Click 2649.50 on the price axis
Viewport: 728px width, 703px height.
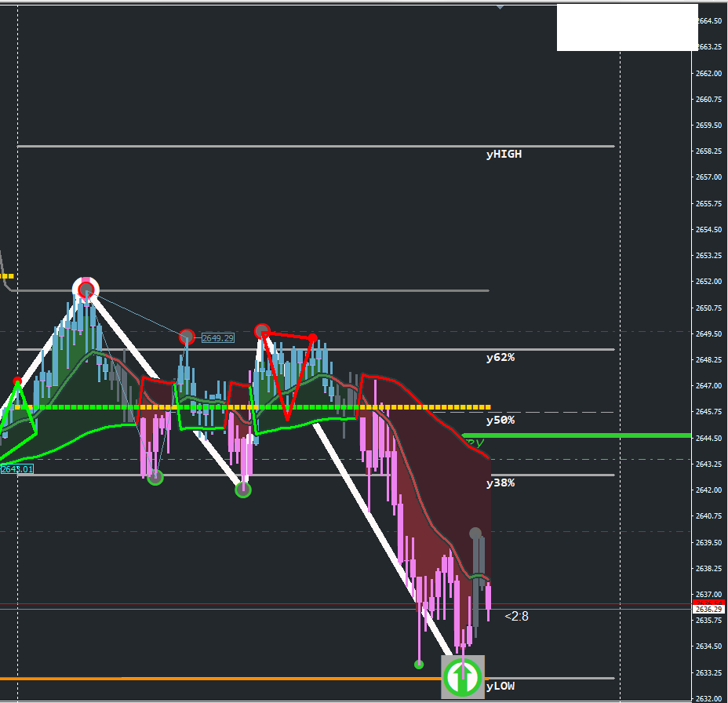[709, 333]
